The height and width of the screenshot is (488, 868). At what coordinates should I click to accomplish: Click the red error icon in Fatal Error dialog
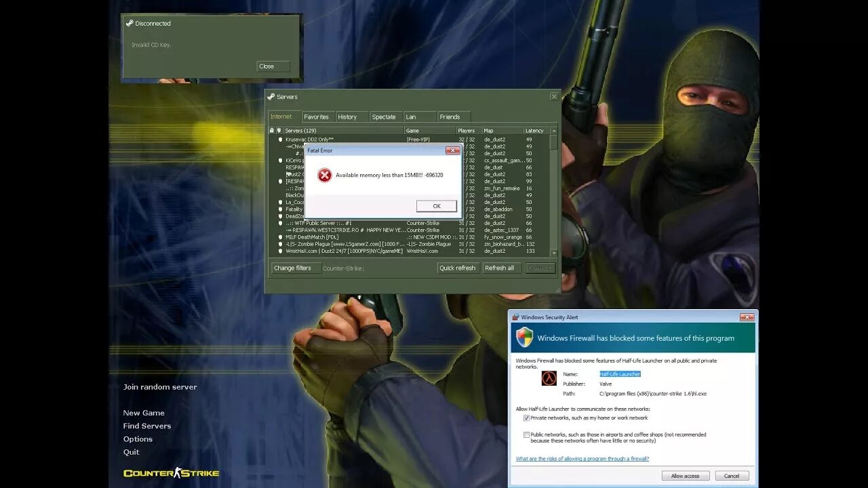click(x=325, y=175)
